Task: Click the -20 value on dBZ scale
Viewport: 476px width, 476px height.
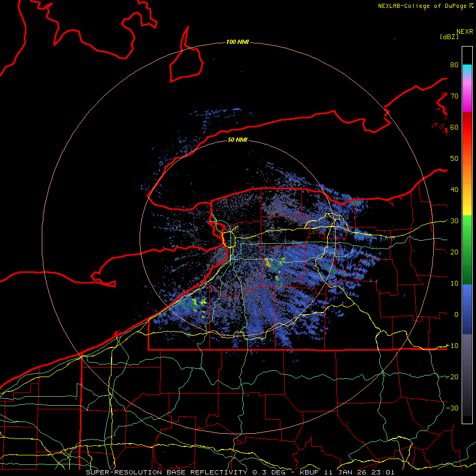Action: click(x=453, y=377)
